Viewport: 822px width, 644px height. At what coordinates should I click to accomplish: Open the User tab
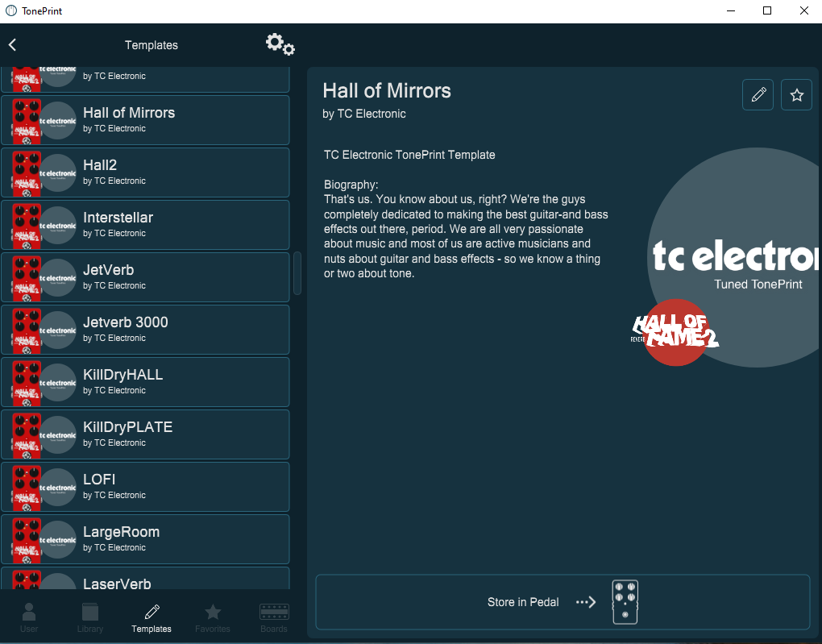(x=29, y=617)
